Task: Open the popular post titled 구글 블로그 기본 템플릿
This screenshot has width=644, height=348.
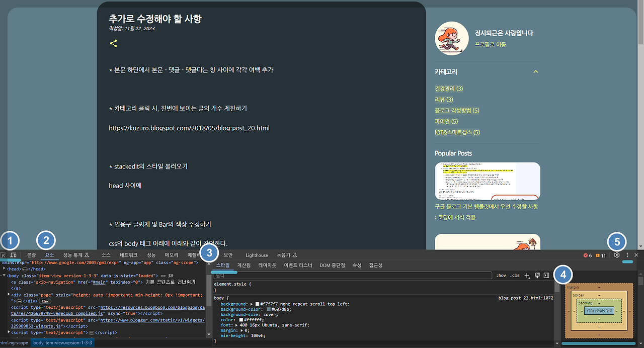Action: 486,212
